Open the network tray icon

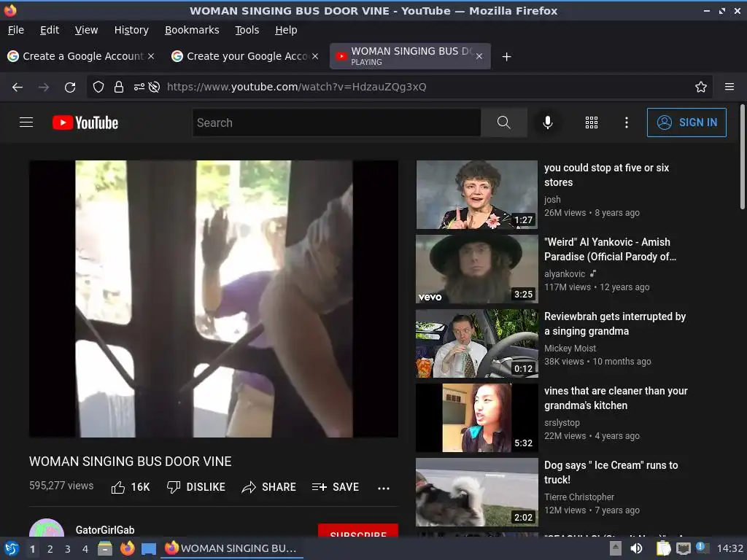tap(683, 548)
